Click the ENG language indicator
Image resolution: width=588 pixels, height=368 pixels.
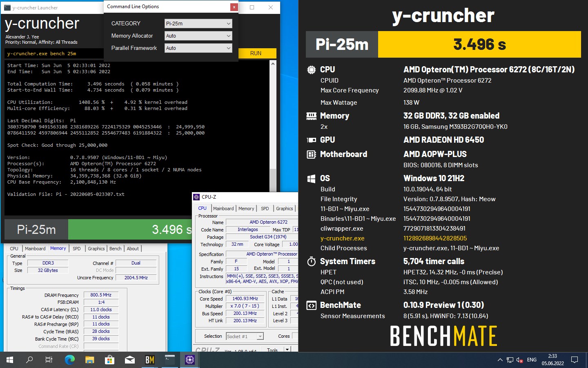[532, 360]
